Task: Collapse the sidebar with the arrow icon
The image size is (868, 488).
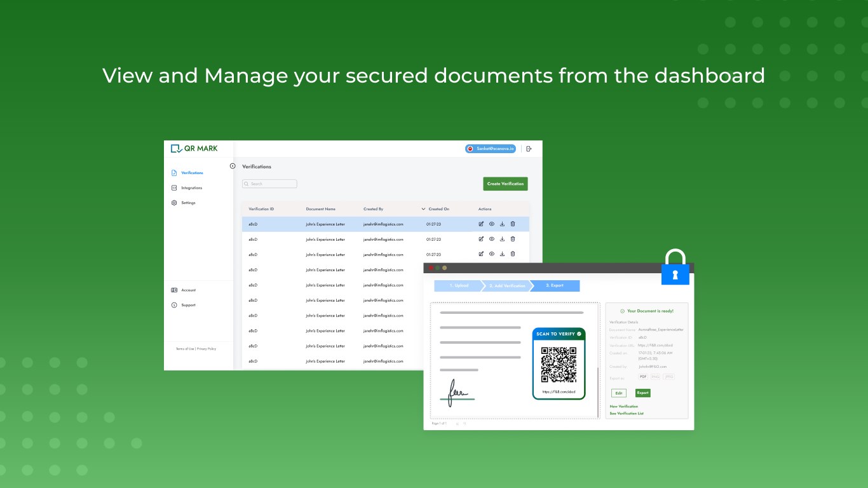Action: tap(233, 166)
